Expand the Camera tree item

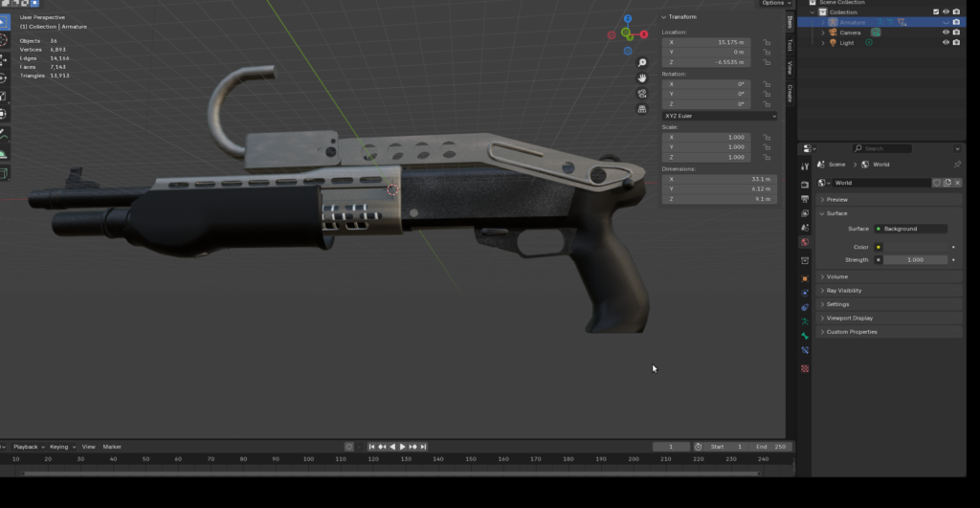tap(823, 33)
